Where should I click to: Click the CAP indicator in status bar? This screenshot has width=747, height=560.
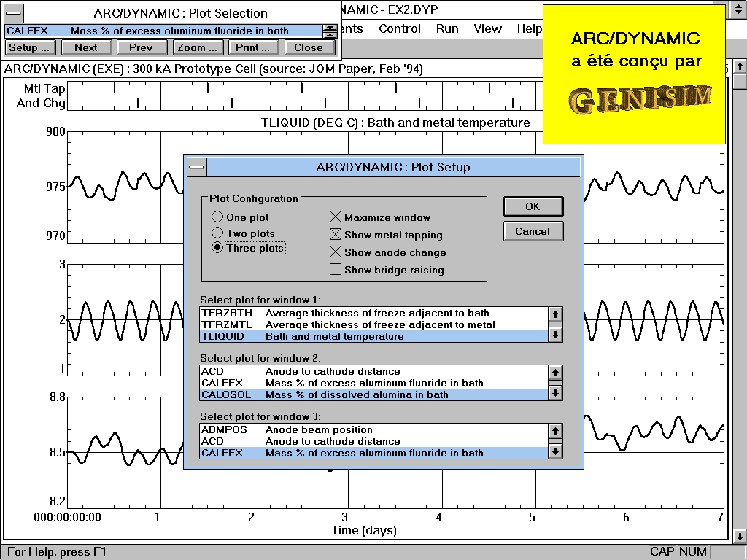point(662,551)
